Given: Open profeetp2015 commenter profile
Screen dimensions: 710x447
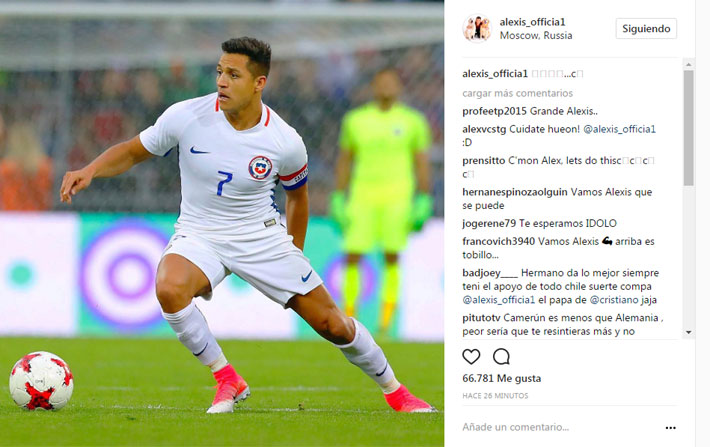Looking at the screenshot, I should pos(494,111).
